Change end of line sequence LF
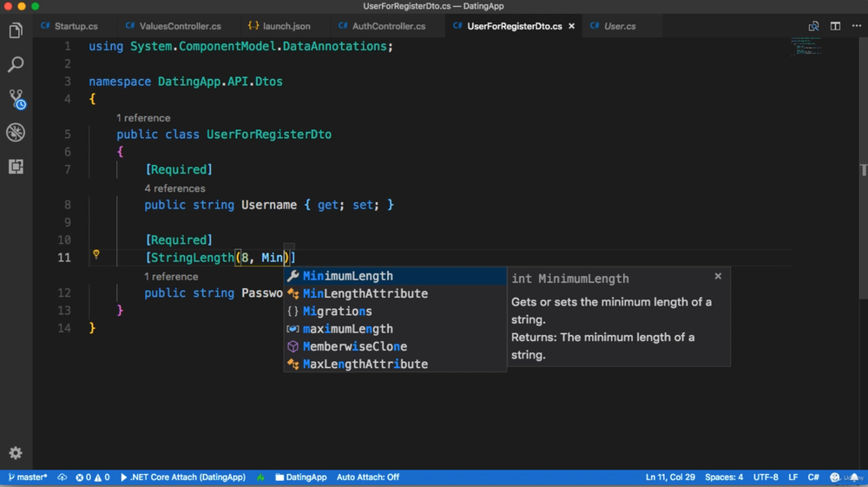 click(792, 477)
